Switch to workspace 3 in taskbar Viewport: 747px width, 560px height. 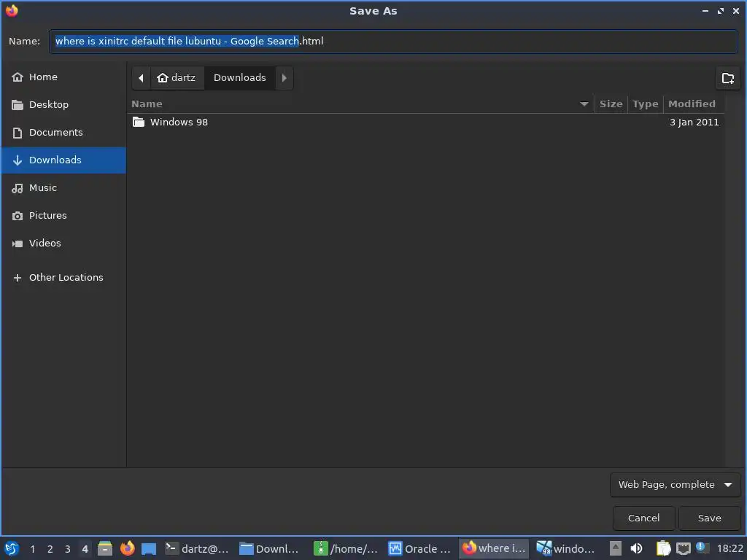tap(68, 549)
